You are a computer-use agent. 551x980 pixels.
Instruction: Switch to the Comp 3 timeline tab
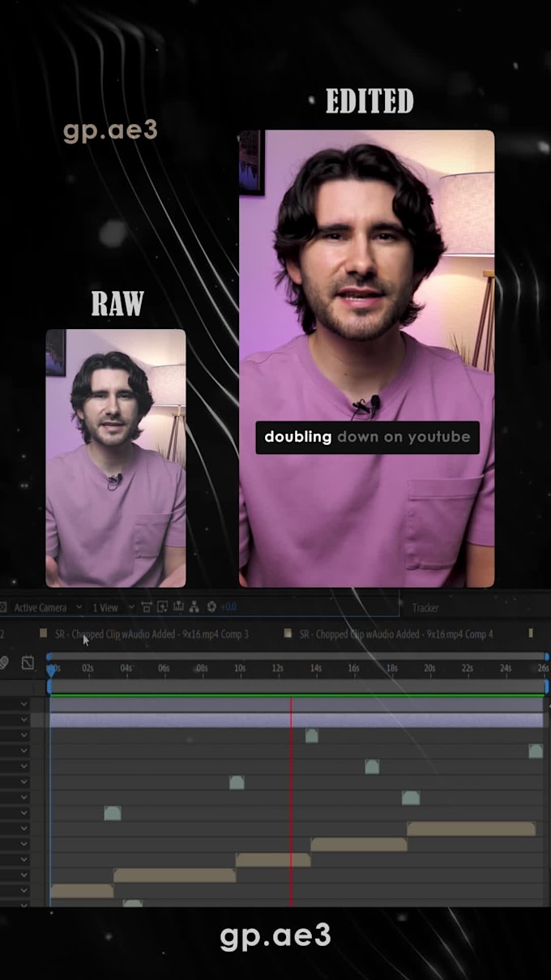tap(152, 634)
